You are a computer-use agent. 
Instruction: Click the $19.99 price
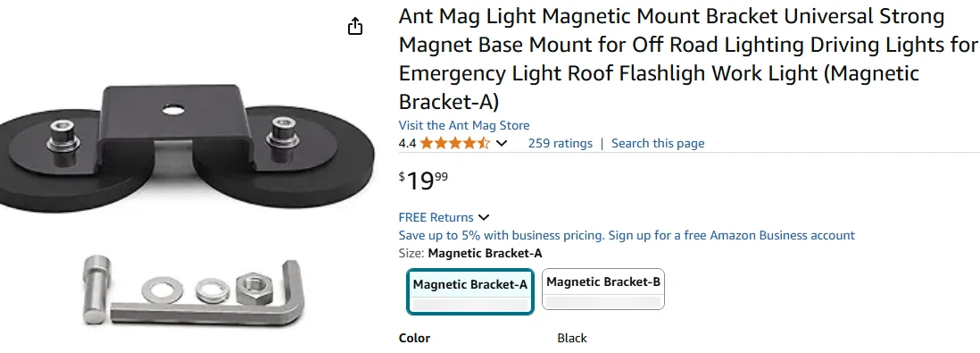(423, 181)
